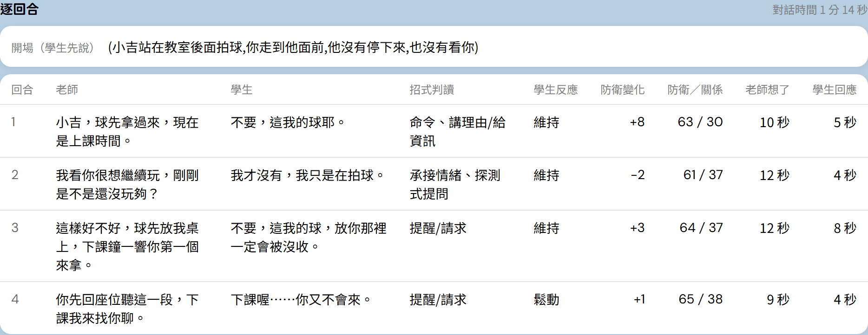The image size is (868, 335).
Task: Click student reply 我才沒有，我只是在拍球。
Action: click(307, 175)
